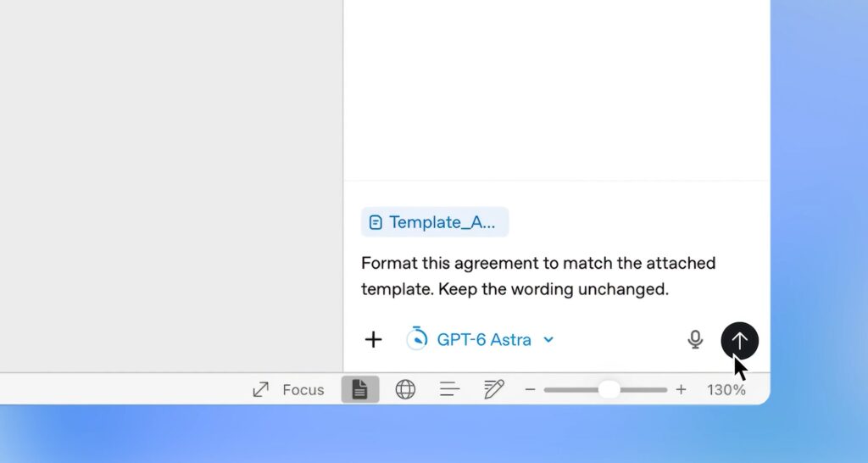Open the Template_A... attachment chip

pos(435,222)
